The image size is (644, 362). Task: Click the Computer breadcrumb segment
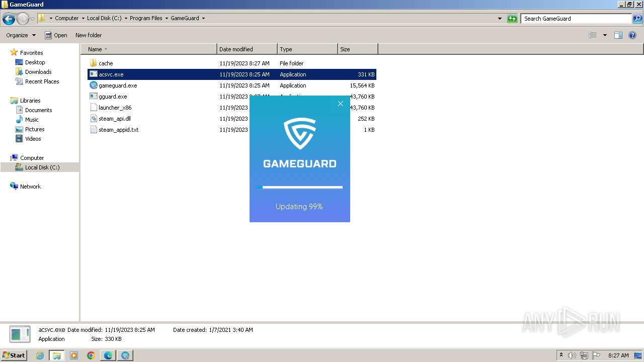coord(66,18)
